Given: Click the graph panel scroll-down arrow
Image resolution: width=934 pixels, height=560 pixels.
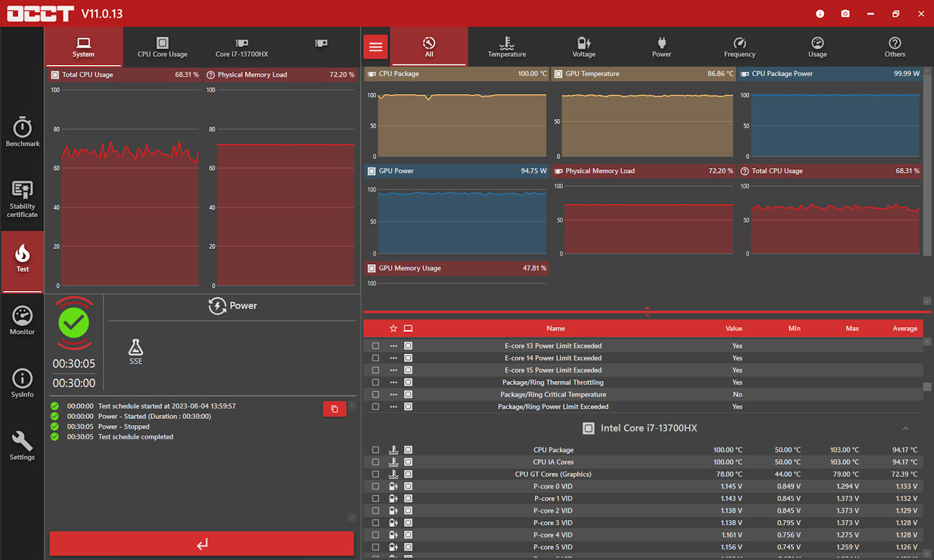Looking at the screenshot, I should [927, 301].
